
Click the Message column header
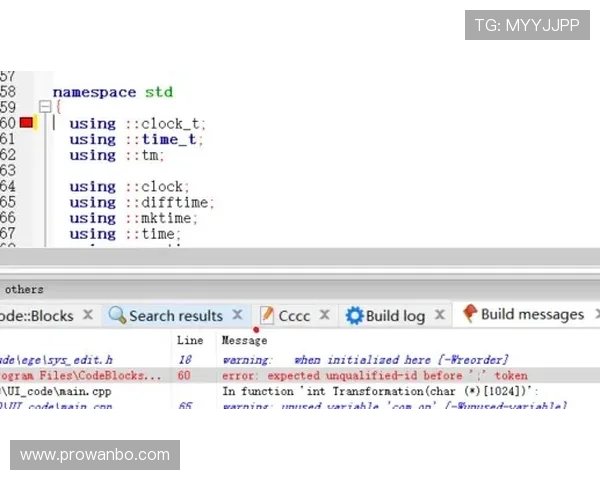click(x=244, y=340)
